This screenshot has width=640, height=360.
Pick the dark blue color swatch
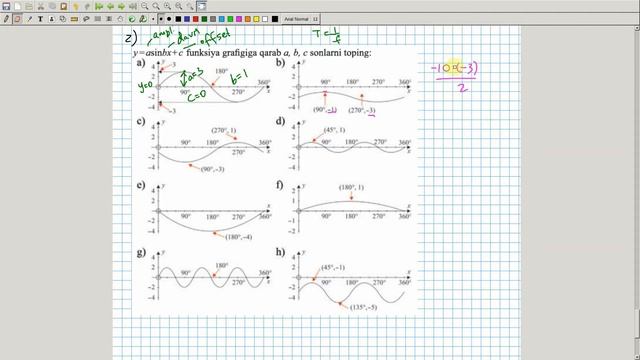(x=187, y=19)
